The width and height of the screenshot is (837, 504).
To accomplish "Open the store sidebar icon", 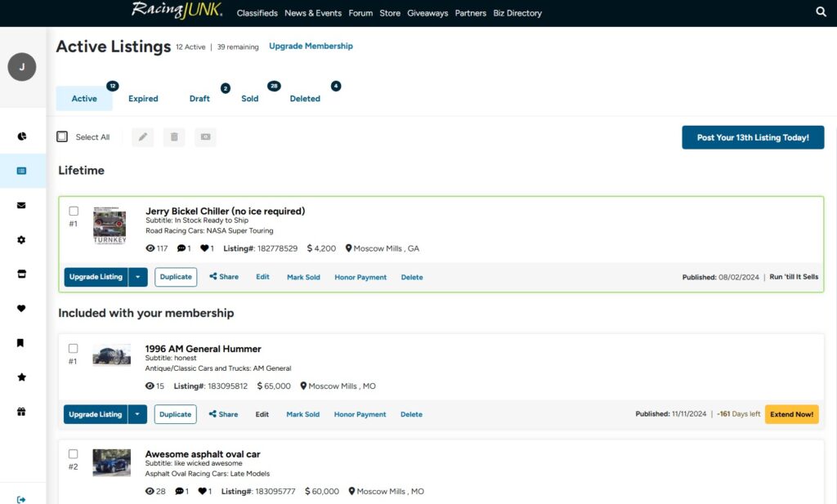I will point(21,274).
